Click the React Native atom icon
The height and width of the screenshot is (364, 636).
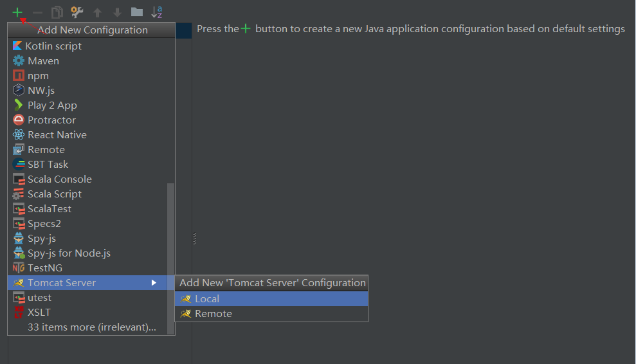(18, 134)
